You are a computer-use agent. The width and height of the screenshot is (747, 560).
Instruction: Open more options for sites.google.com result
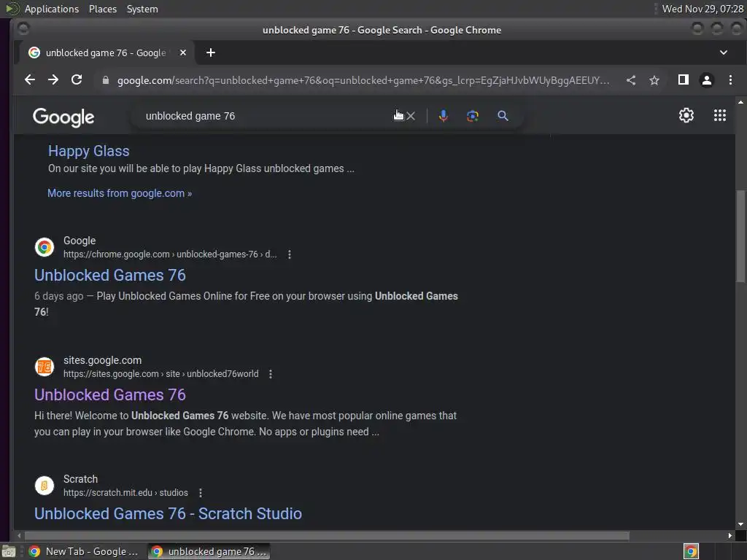click(271, 374)
